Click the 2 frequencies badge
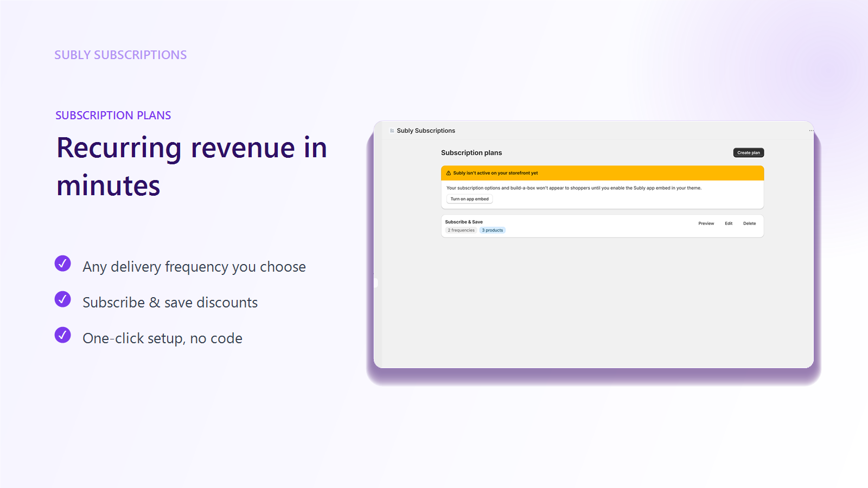 click(461, 230)
